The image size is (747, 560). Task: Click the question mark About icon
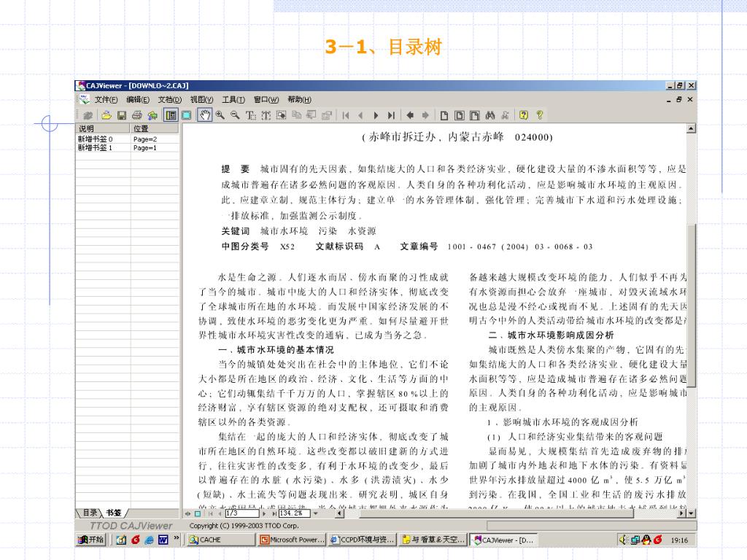[539, 114]
